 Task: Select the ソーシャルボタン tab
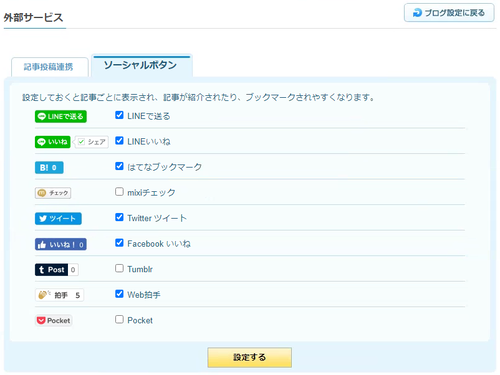click(142, 65)
